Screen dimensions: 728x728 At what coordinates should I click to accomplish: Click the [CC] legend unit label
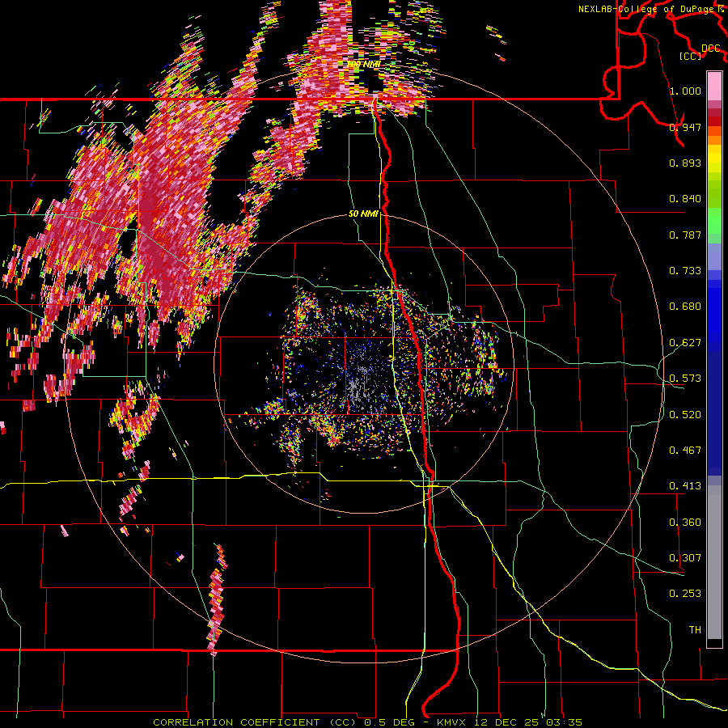click(x=691, y=56)
